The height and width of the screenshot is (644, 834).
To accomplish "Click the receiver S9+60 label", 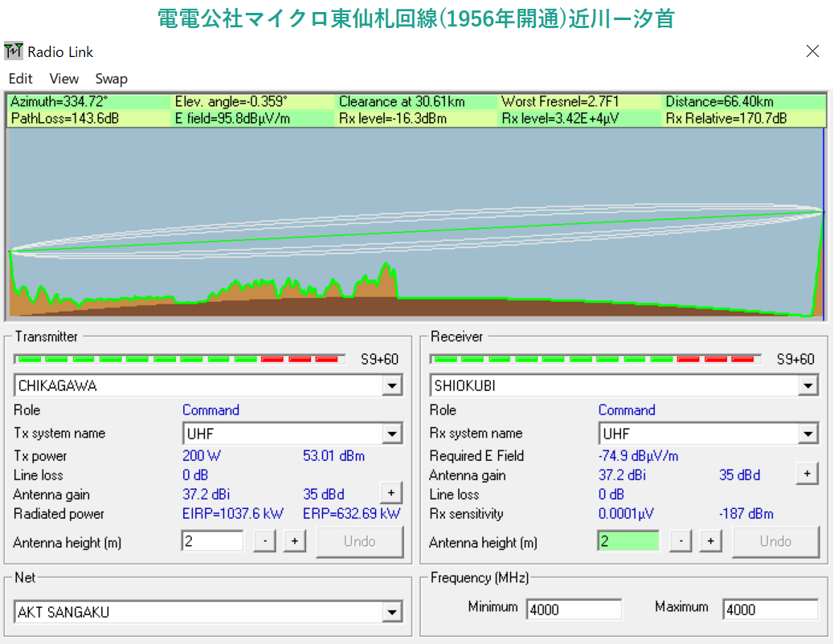I will (795, 360).
